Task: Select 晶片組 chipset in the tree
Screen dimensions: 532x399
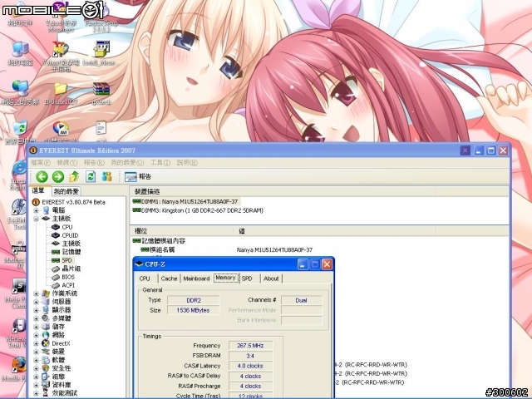Action: pyautogui.click(x=71, y=268)
